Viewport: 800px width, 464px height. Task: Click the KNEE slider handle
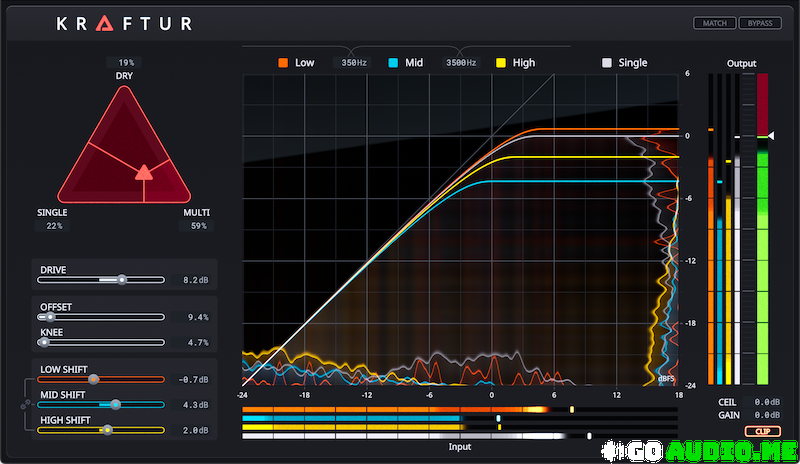coord(44,342)
